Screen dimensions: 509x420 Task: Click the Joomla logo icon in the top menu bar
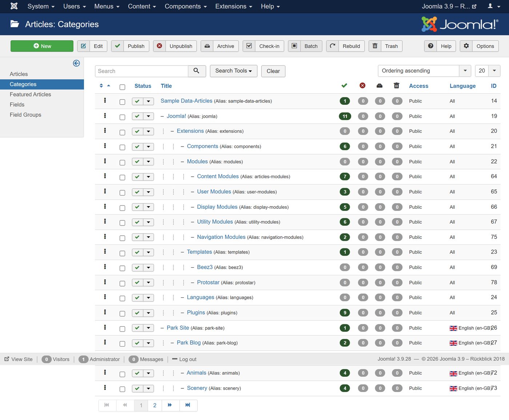(14, 6)
